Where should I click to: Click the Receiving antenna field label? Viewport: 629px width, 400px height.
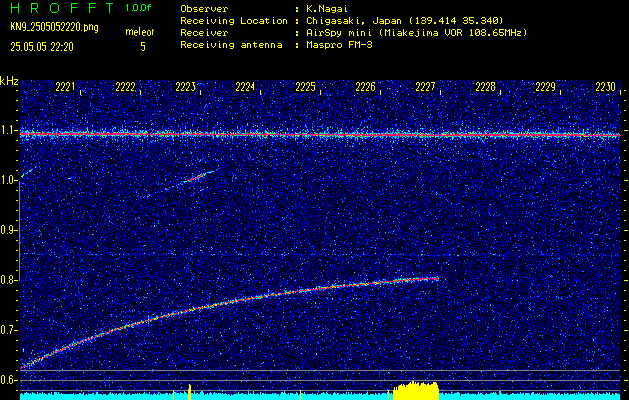pyautogui.click(x=231, y=45)
